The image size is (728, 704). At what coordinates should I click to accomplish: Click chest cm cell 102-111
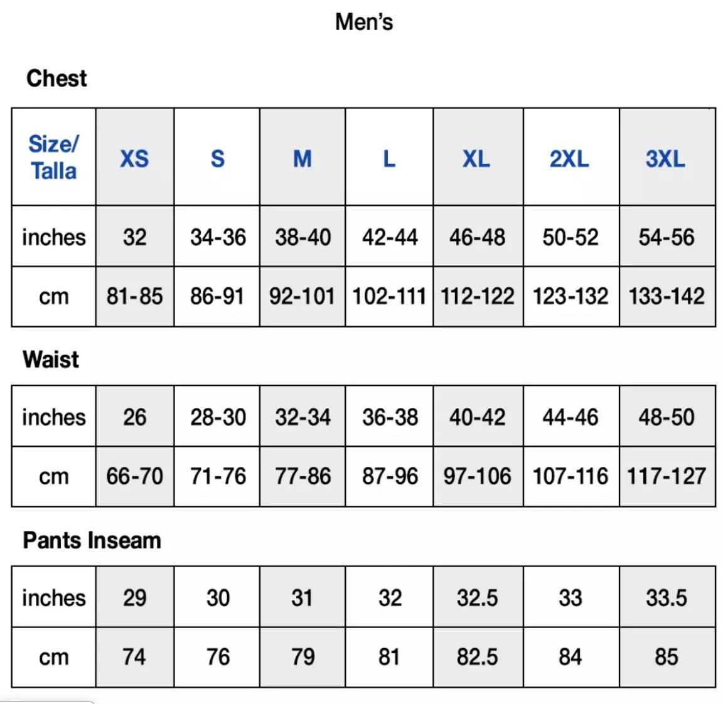coord(389,297)
